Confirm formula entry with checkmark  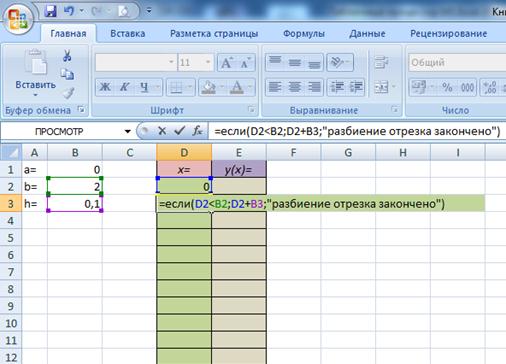[180, 131]
